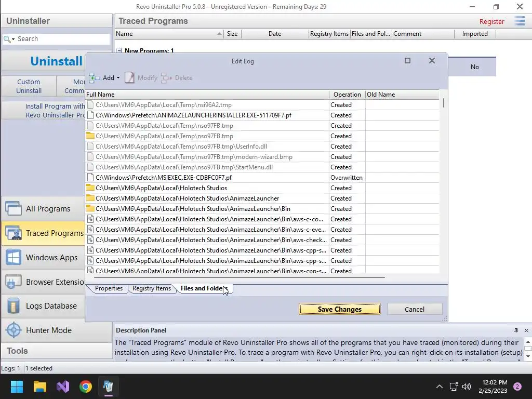
Task: Open the All Programs module
Action: click(44, 209)
